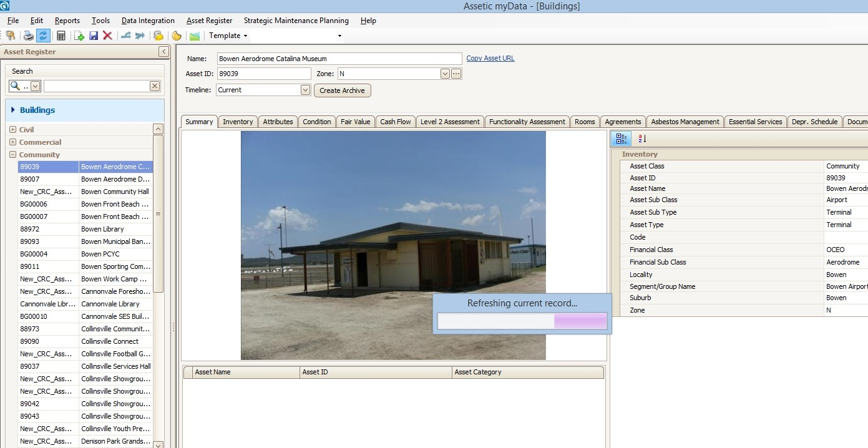Collapse the Asset Register side panel
The width and height of the screenshot is (868, 448).
point(163,52)
